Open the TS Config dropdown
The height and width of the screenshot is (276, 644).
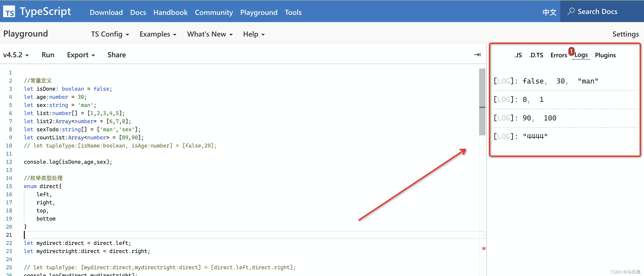click(x=110, y=34)
